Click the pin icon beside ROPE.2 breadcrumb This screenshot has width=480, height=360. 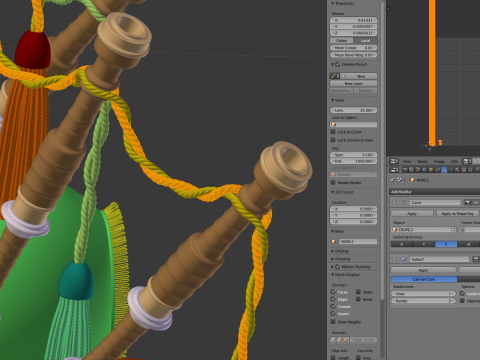coord(392,180)
